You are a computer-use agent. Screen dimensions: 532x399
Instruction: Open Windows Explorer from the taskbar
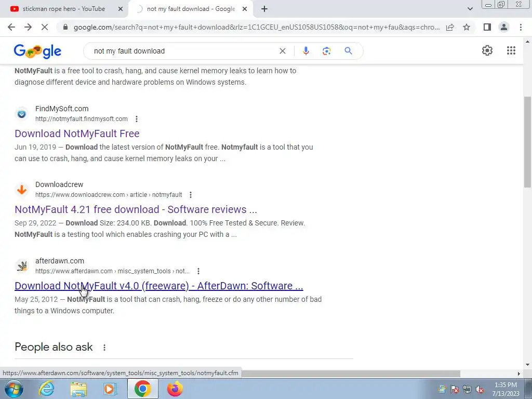pos(78,389)
